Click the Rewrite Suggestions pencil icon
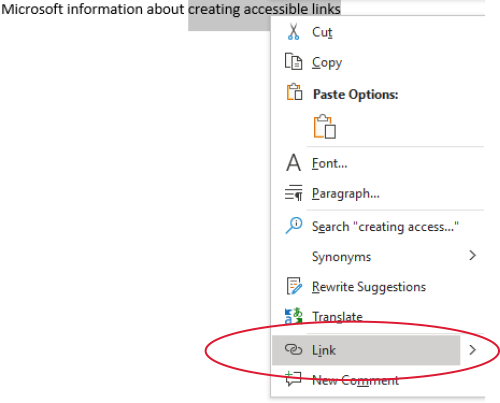Screen dimensions: 500x403 click(x=294, y=286)
